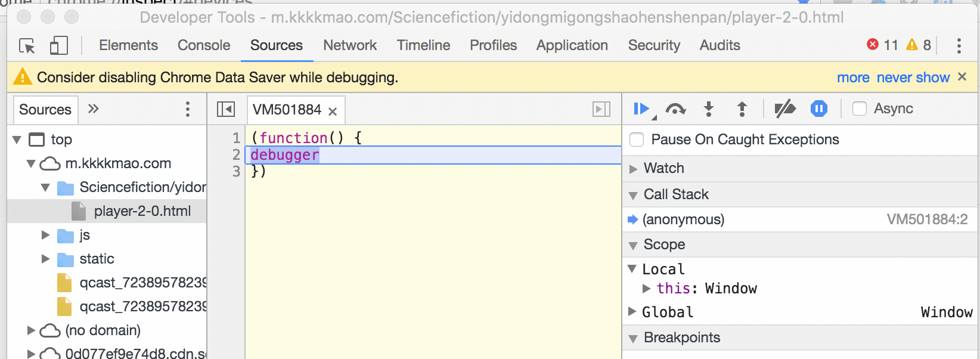This screenshot has width=980, height=359.
Task: Toggle pause on exceptions button
Action: click(819, 109)
